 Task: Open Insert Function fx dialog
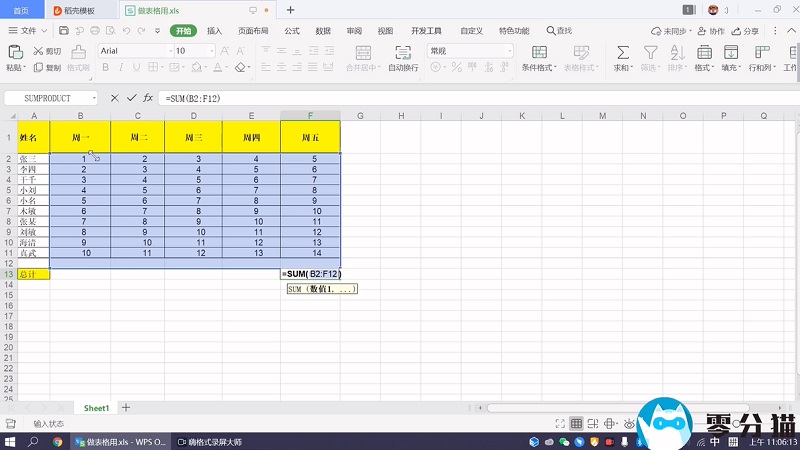coord(147,98)
